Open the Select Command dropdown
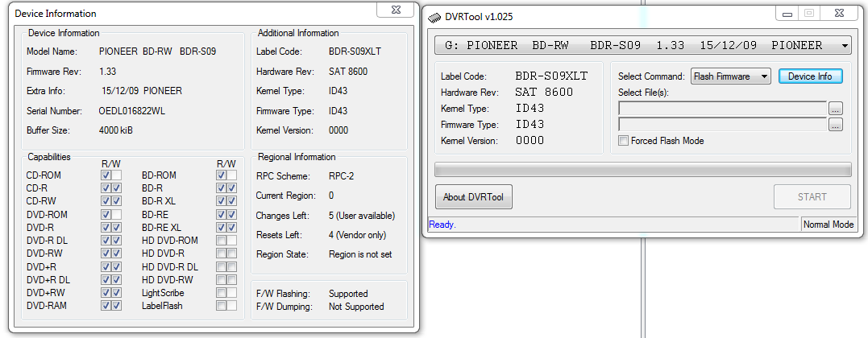This screenshot has width=868, height=338. 730,76
